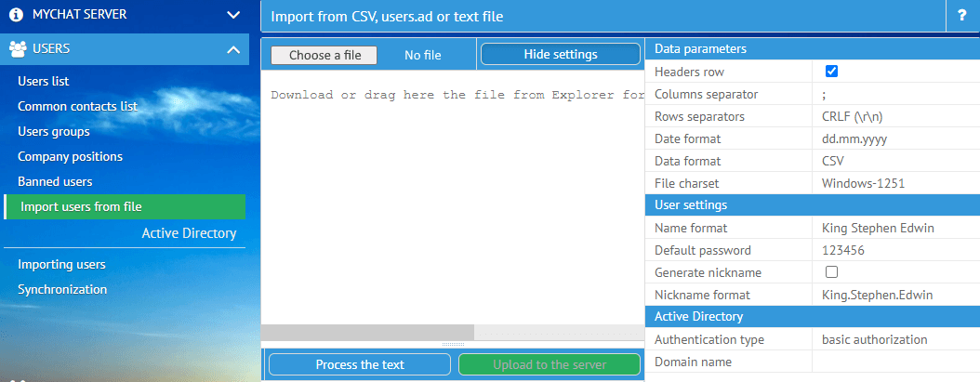The height and width of the screenshot is (382, 980).
Task: Click the Domain name input field
Action: pos(893,362)
